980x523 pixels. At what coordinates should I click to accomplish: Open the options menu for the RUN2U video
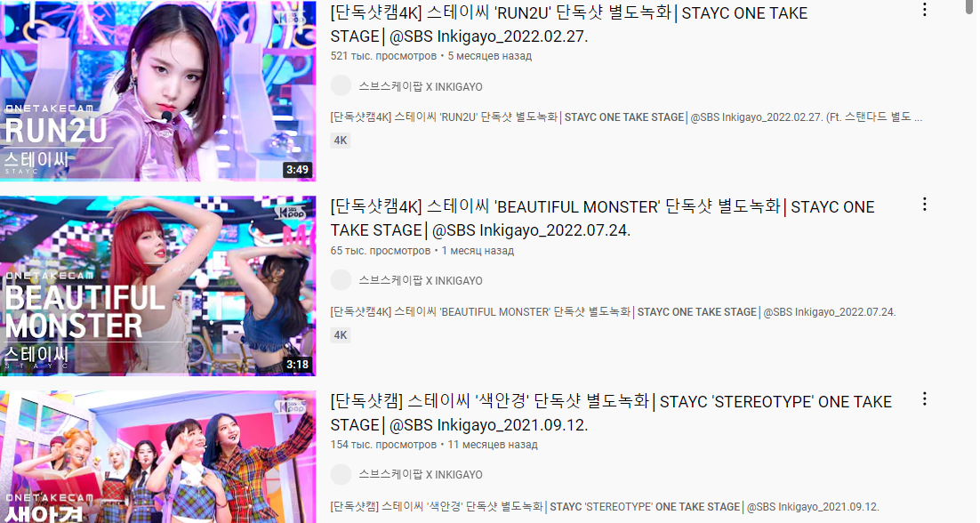click(924, 10)
